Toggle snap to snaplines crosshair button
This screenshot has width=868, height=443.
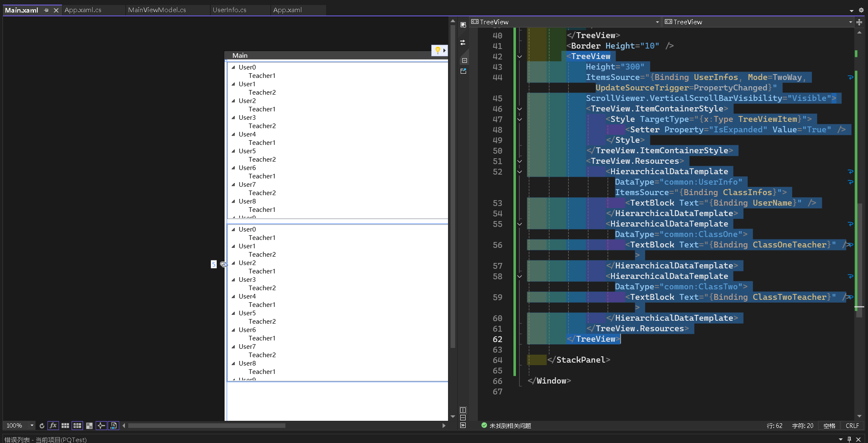[x=101, y=425]
